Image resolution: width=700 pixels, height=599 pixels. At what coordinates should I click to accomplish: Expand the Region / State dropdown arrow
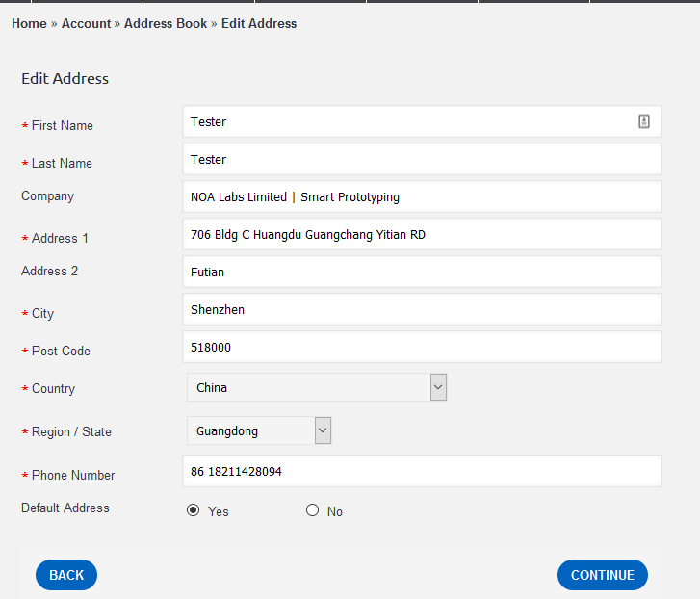pos(323,430)
